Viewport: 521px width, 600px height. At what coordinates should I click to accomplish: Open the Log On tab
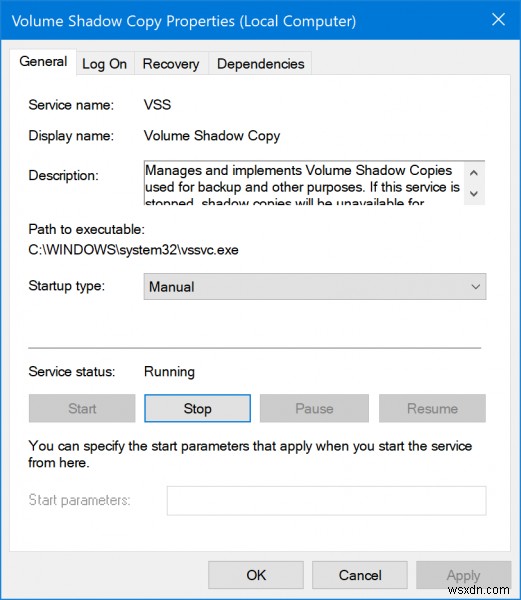[x=104, y=64]
